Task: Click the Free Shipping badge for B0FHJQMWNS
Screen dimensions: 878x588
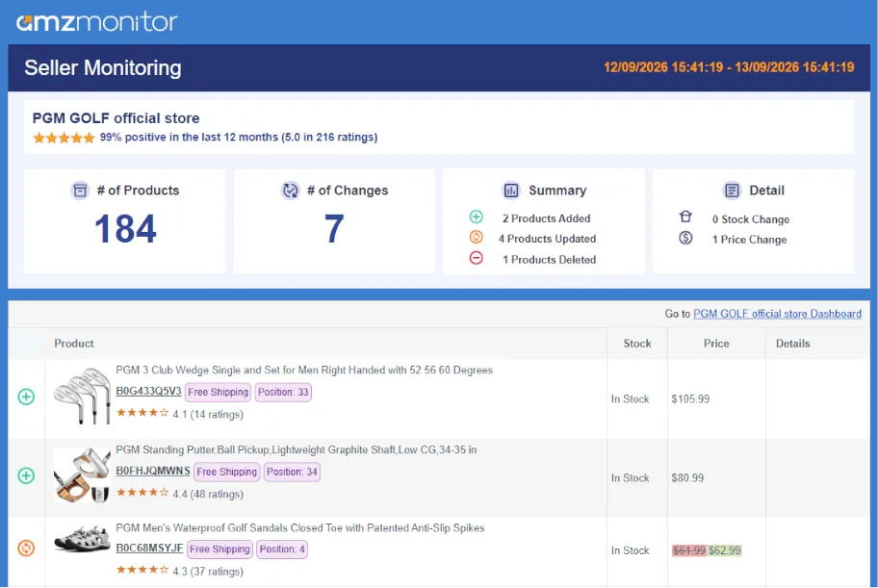Action: tap(227, 472)
